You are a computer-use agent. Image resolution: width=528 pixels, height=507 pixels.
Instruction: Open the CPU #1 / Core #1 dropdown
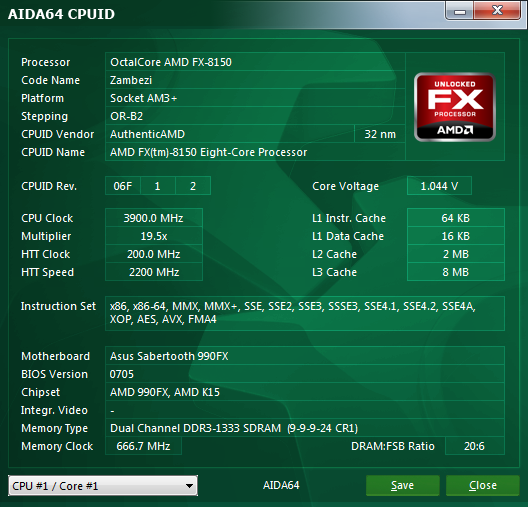[103, 485]
